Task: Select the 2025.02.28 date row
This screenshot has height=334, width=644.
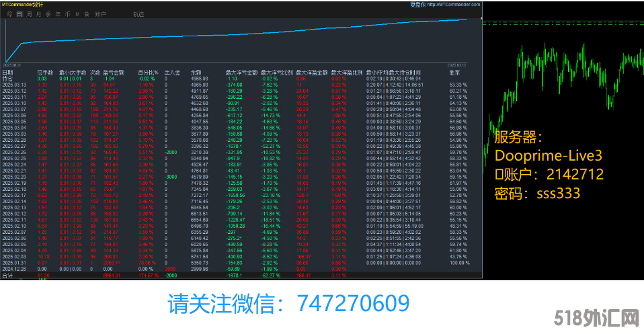Action: point(241,140)
